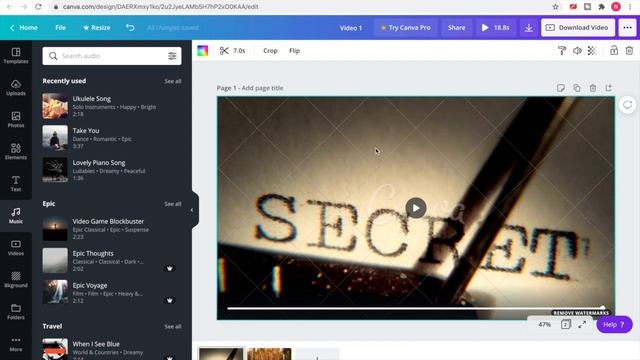Adjust the video volume icon
Screen dimensions: 640x360
(x=577, y=51)
